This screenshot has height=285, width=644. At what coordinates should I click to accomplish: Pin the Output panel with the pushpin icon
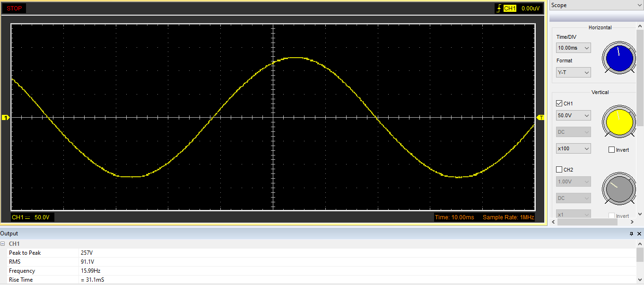pyautogui.click(x=631, y=233)
